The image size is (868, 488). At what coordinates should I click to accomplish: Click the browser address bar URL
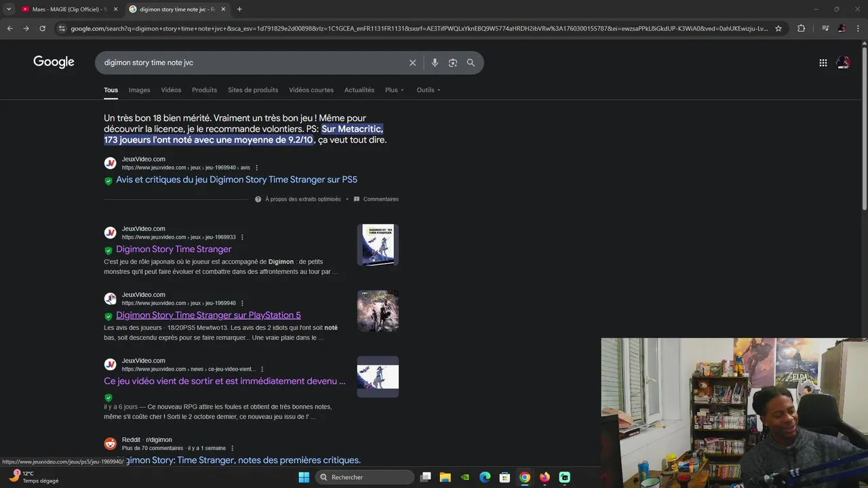pyautogui.click(x=419, y=28)
